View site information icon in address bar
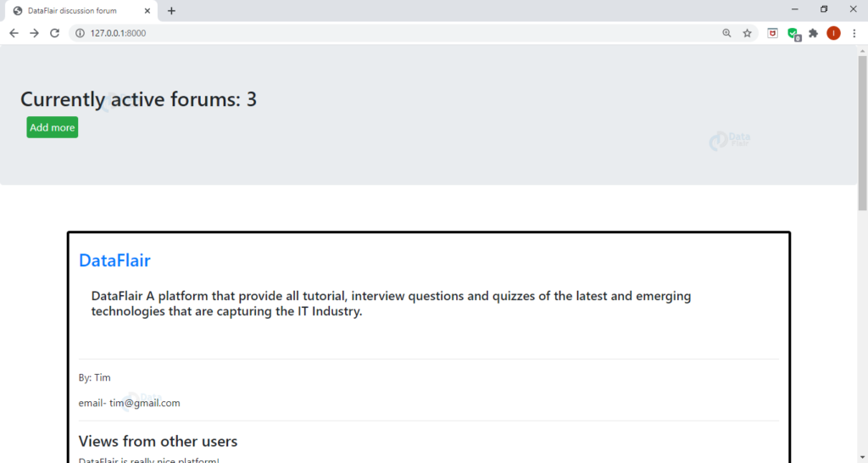This screenshot has width=868, height=463. tap(81, 33)
